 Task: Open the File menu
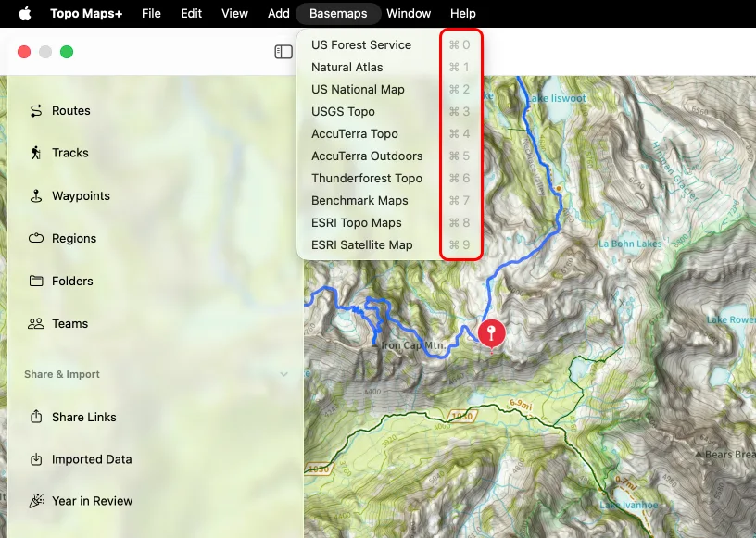pos(151,14)
